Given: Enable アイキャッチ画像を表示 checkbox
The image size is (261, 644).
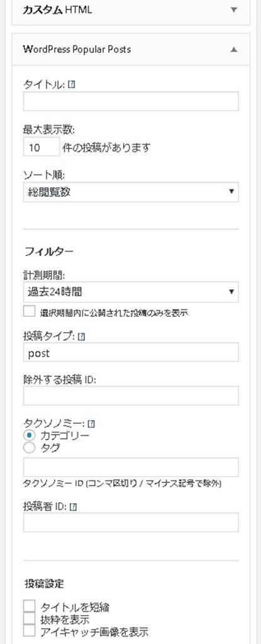Looking at the screenshot, I should tap(29, 631).
